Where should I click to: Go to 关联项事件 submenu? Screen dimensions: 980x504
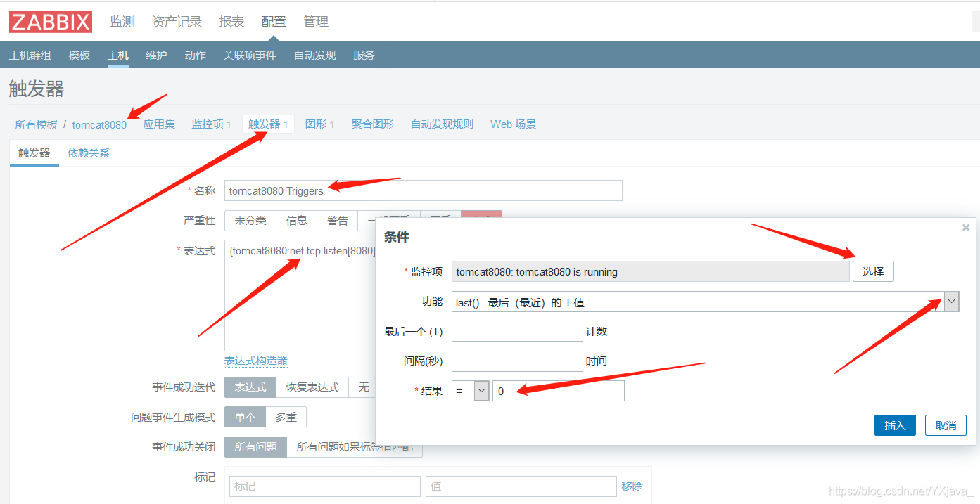250,55
